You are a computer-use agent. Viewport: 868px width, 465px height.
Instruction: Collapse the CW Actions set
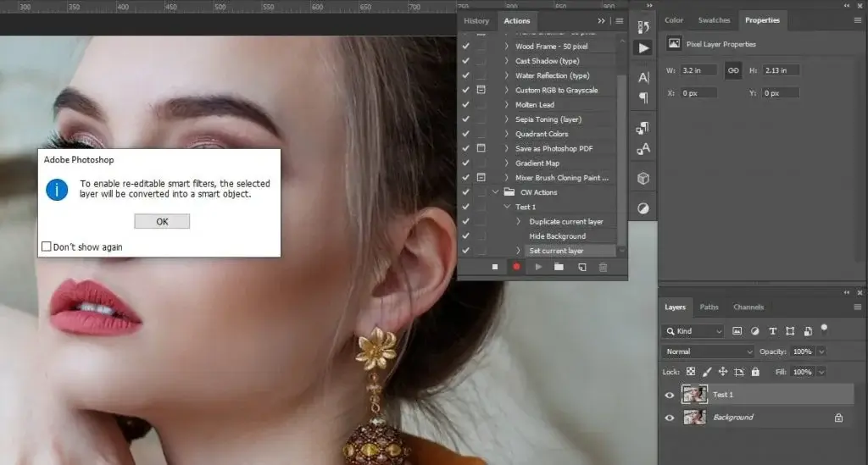[x=496, y=192]
